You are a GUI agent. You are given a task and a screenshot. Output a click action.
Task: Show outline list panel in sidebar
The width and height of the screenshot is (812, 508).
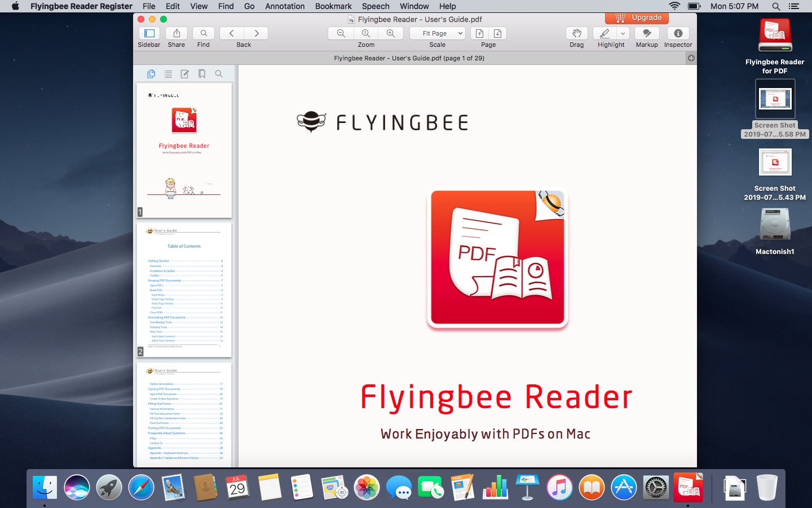tap(168, 74)
